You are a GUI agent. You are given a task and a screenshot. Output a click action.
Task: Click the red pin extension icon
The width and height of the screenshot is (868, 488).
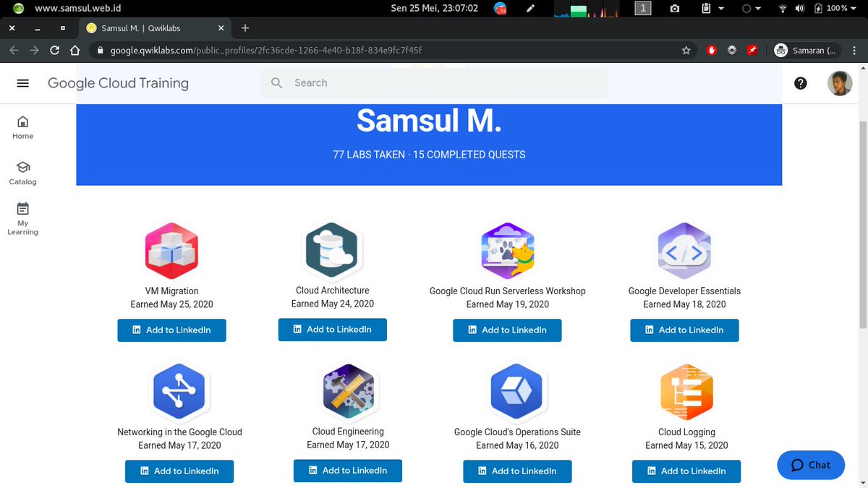[x=752, y=51]
